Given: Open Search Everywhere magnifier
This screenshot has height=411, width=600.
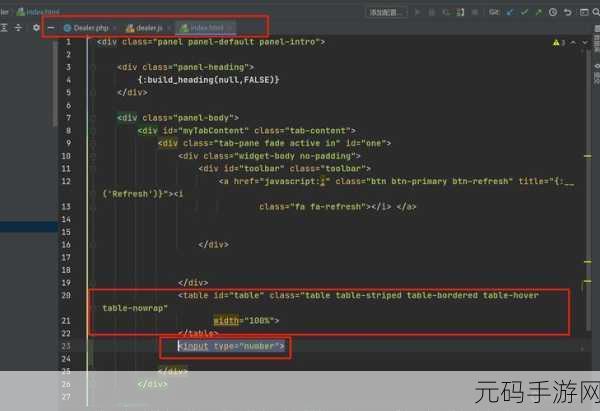Looking at the screenshot, I should pyautogui.click(x=596, y=12).
